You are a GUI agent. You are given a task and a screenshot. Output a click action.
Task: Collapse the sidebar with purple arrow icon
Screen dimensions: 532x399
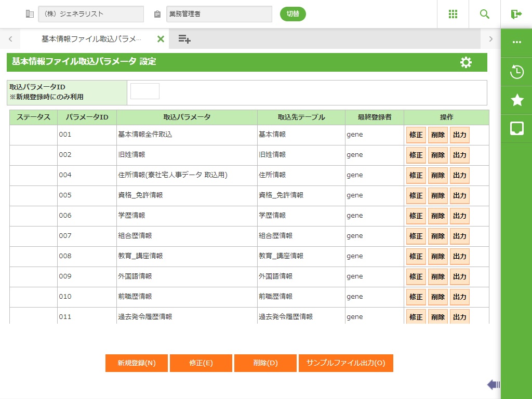pyautogui.click(x=493, y=384)
